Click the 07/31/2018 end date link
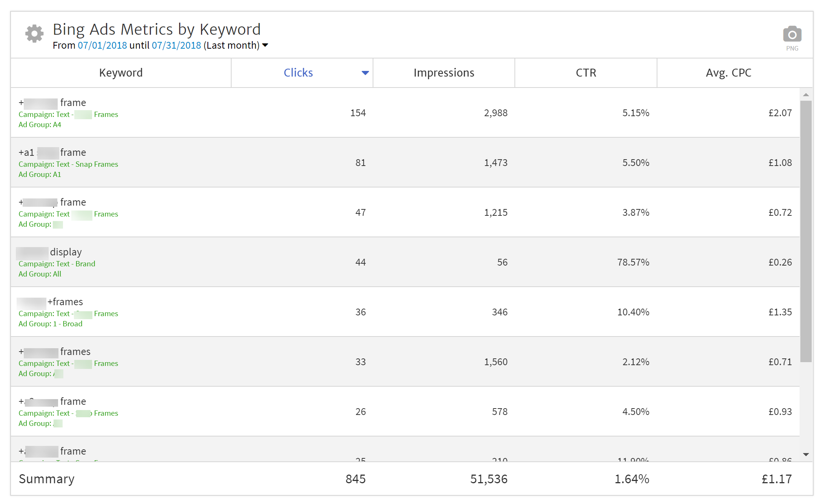826x504 pixels. (x=176, y=45)
